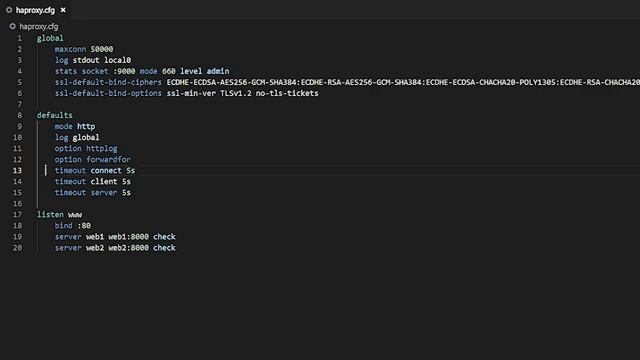Click 'TLSv1.2' on line 6
The width and height of the screenshot is (640, 360).
click(236, 93)
